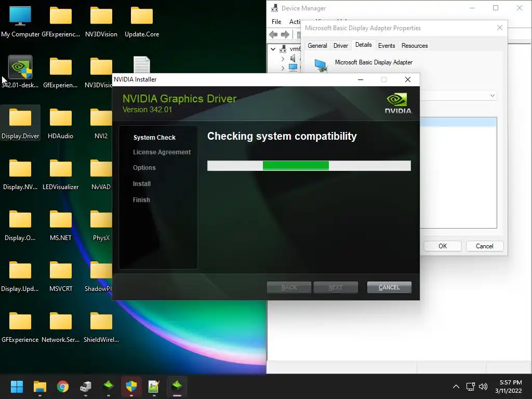
Task: Switch to Events tab in adapter Properties
Action: click(x=387, y=46)
